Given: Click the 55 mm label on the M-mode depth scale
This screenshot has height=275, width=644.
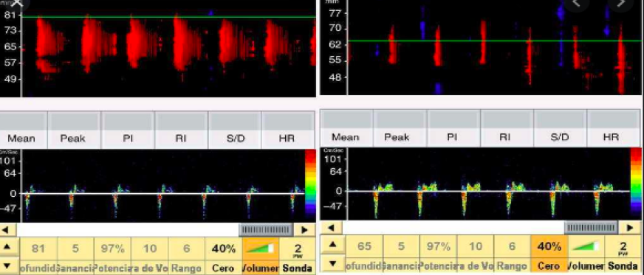Looking at the screenshot, I should [x=336, y=60].
